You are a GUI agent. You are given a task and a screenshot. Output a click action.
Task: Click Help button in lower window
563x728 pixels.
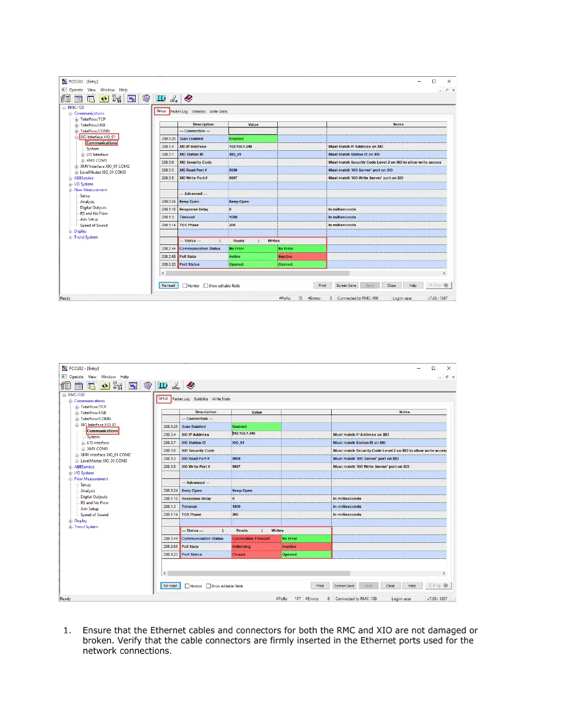[412, 586]
